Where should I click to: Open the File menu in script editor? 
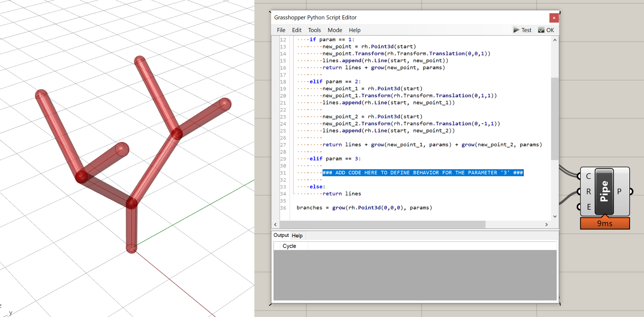[281, 30]
